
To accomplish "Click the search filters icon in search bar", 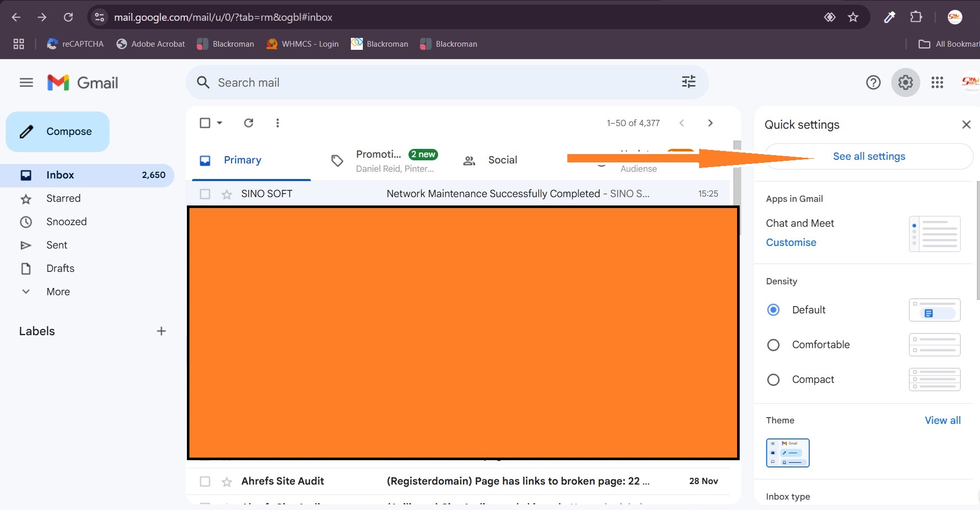I will pyautogui.click(x=688, y=82).
